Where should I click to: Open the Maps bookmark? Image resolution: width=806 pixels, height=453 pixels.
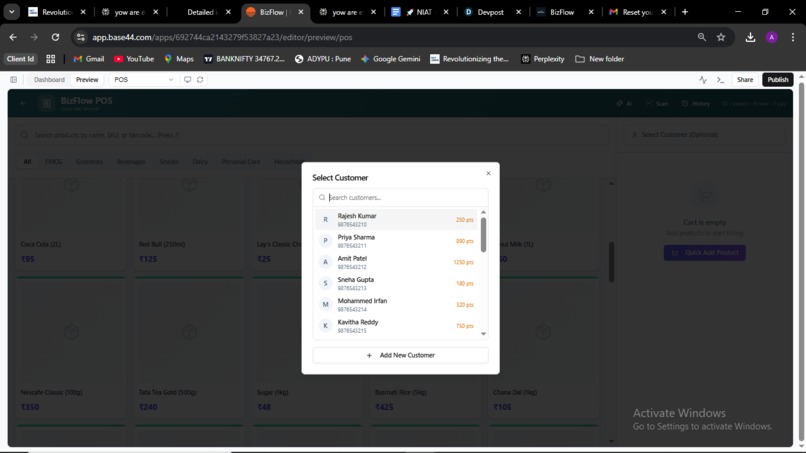(179, 59)
